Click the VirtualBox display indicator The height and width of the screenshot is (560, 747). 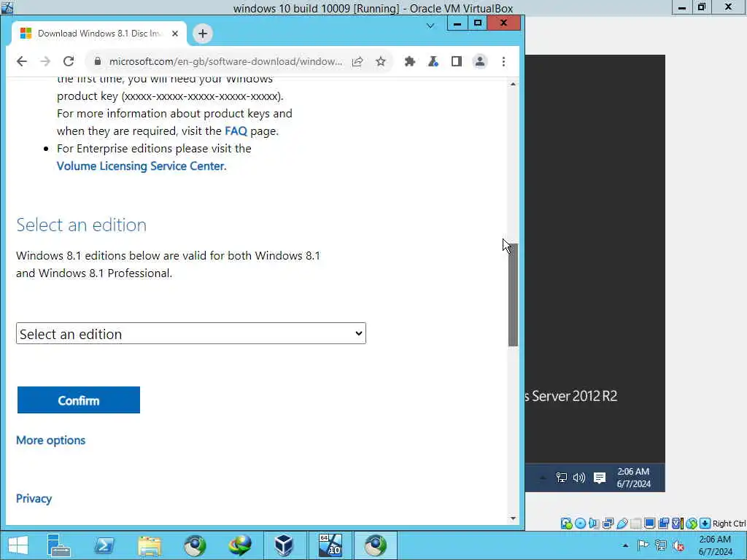point(649,524)
